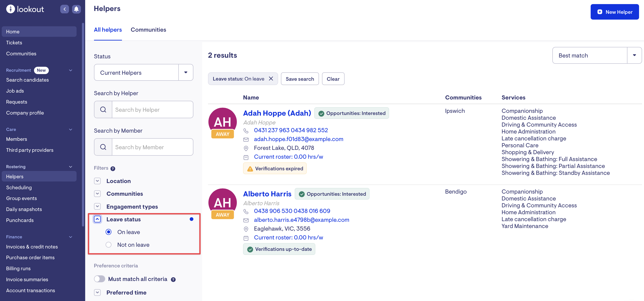Click the lookout logo icon
Viewport: 644px width, 301px height.
11,9
